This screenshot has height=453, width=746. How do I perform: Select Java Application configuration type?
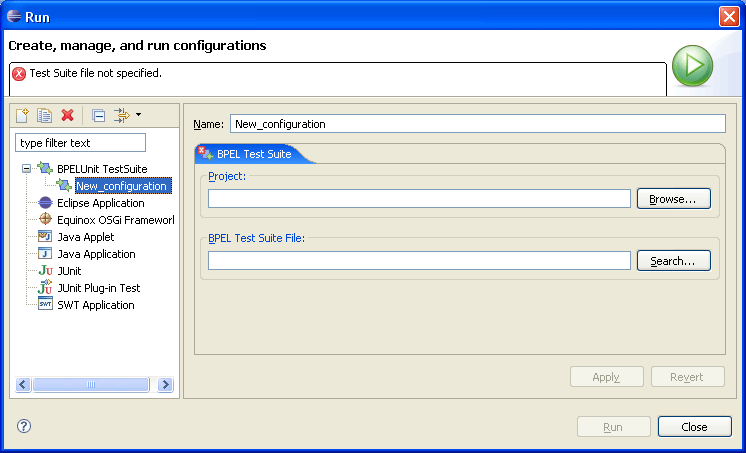coord(96,254)
